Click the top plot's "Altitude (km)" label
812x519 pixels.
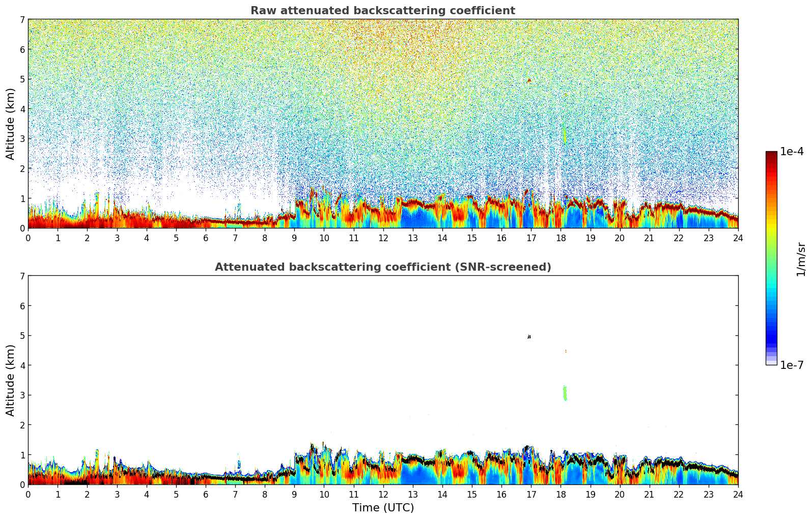[11, 124]
